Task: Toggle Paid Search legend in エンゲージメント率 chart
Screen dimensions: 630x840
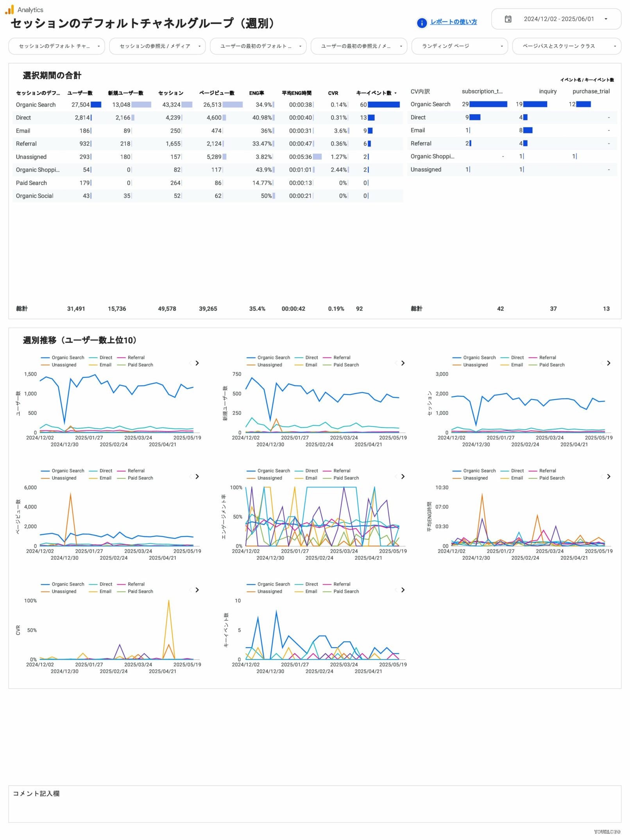Action: tap(345, 478)
